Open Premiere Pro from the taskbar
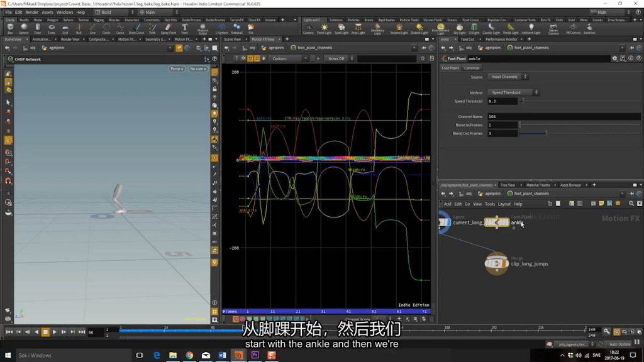Viewport: 644px width, 362px height. (255, 355)
